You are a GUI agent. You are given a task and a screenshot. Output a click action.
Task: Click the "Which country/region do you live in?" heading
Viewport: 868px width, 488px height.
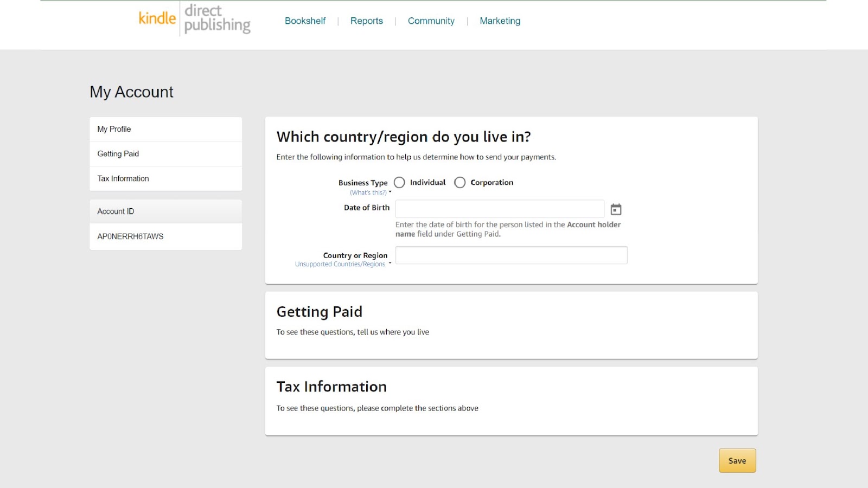tap(403, 137)
